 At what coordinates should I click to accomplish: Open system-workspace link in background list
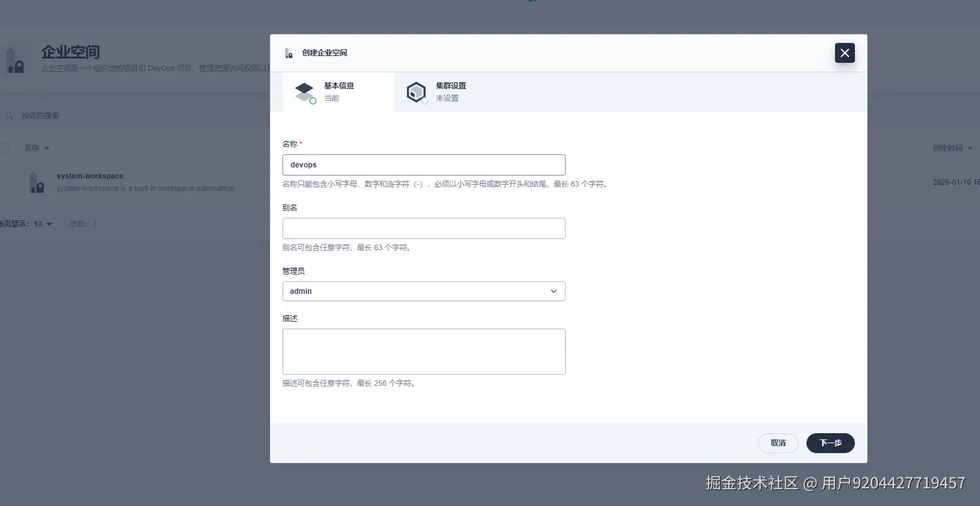pyautogui.click(x=90, y=176)
